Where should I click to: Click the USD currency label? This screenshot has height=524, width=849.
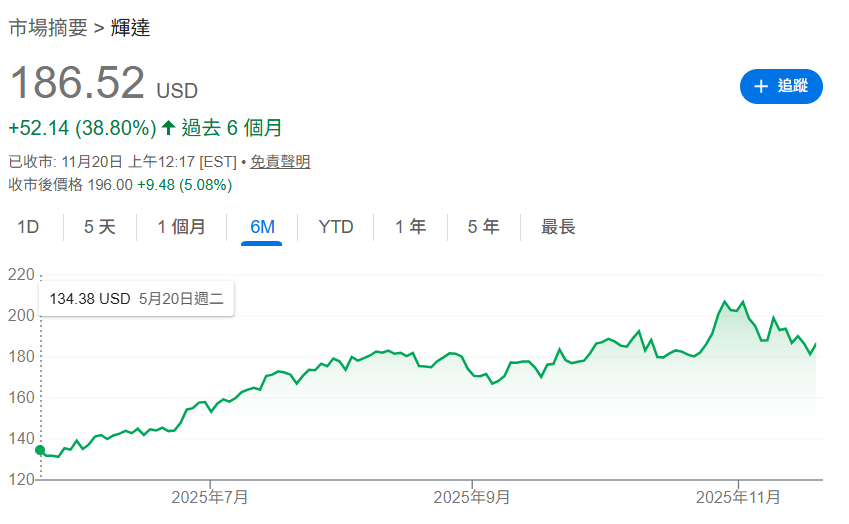(x=177, y=90)
